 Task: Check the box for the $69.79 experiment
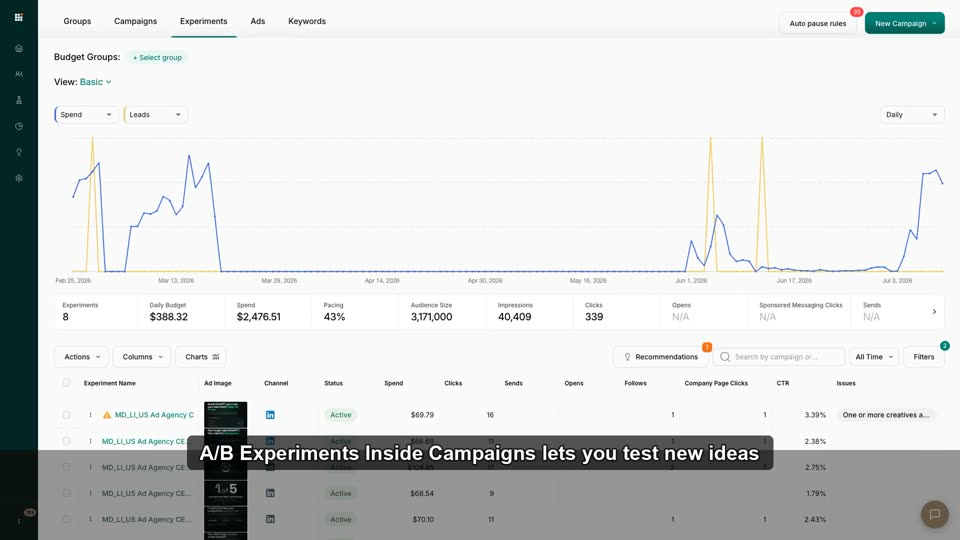66,414
